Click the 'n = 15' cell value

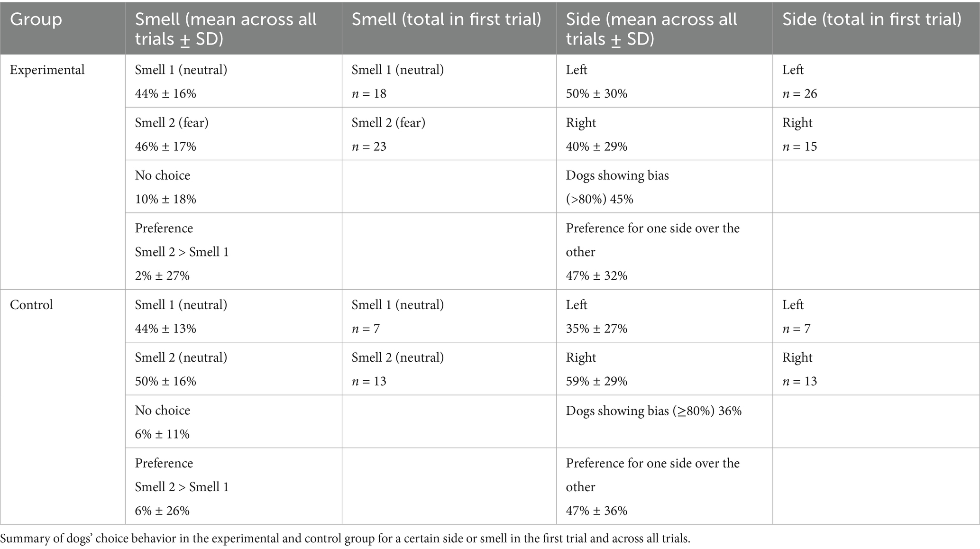point(799,146)
